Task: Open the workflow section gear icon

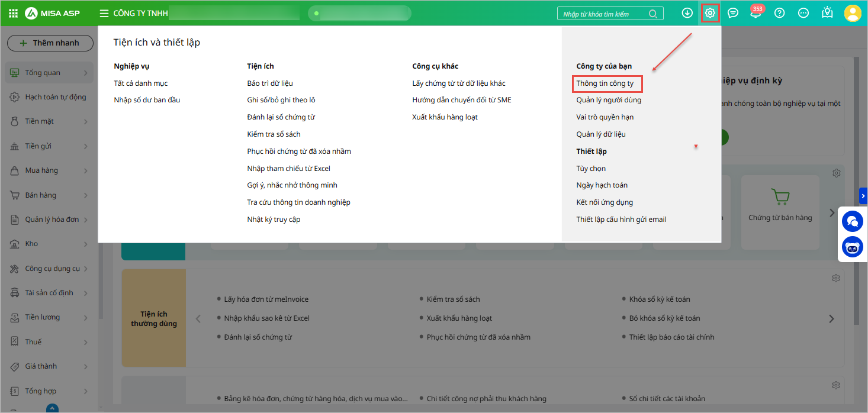Action: 836,173
